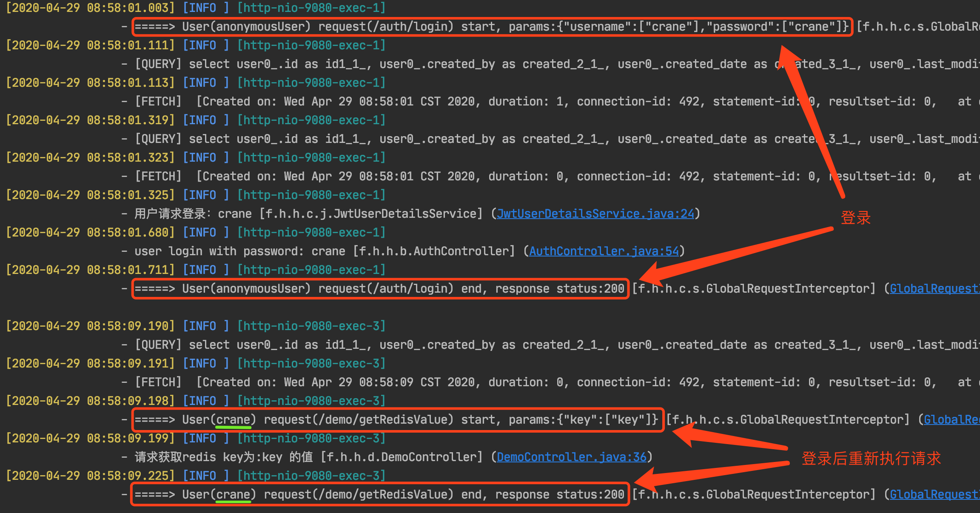
Task: Click the http-nio-9080-exec-3 thread label
Action: 311,325
